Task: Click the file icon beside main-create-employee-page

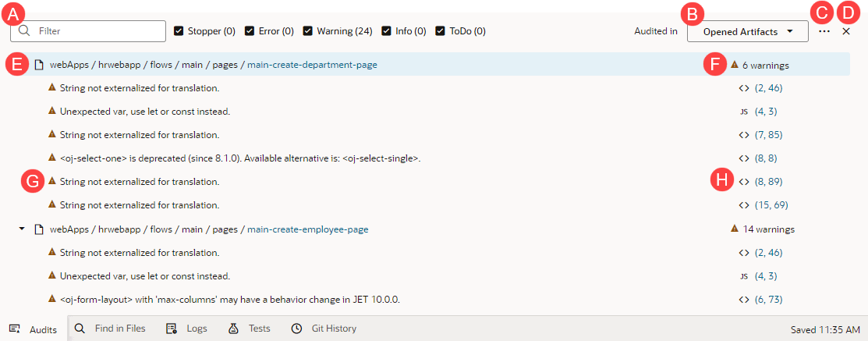Action: (39, 229)
